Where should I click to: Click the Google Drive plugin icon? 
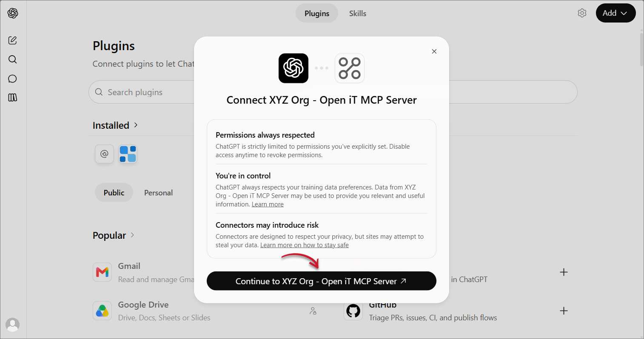tap(102, 311)
